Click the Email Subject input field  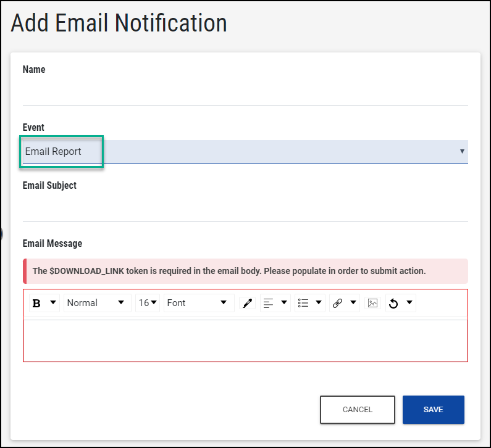[x=245, y=209]
